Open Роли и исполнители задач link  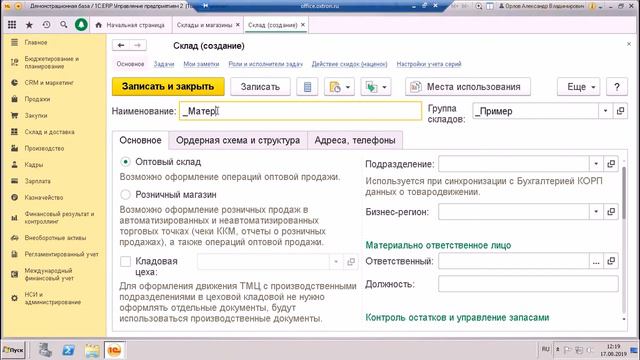point(266,64)
